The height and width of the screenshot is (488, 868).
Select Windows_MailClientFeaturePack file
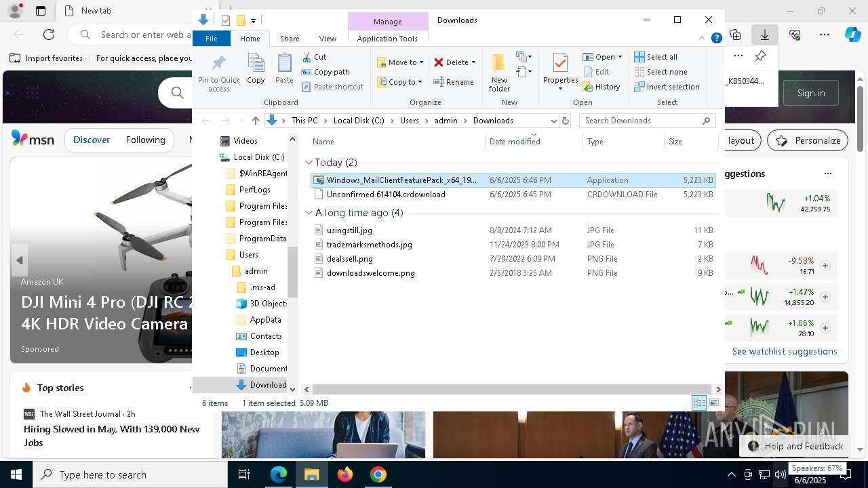pos(513,180)
